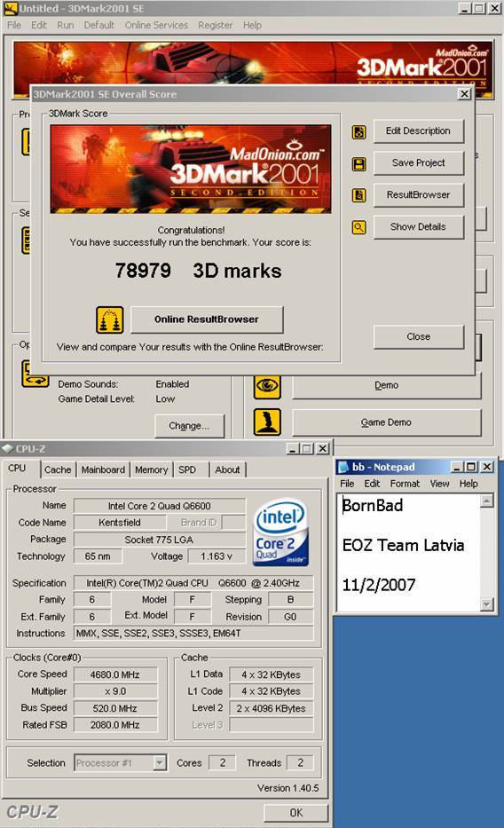The image size is (504, 828).
Task: Click the 78979 score number
Action: tap(143, 271)
